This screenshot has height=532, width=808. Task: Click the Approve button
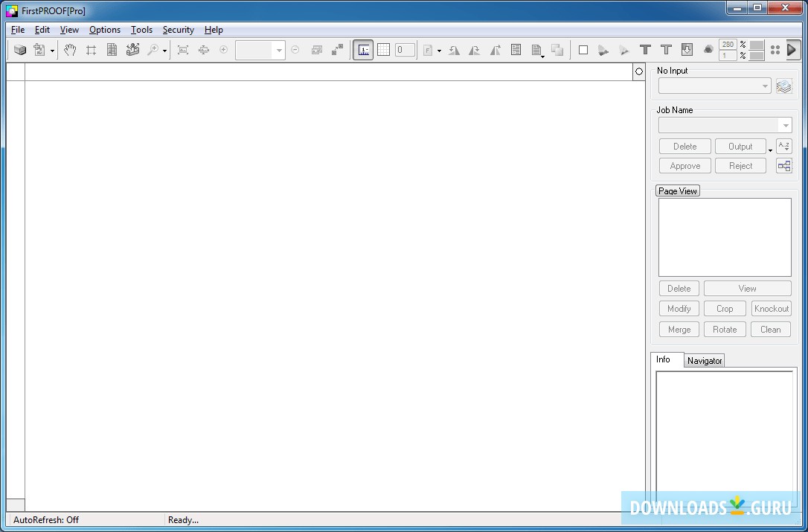point(684,166)
